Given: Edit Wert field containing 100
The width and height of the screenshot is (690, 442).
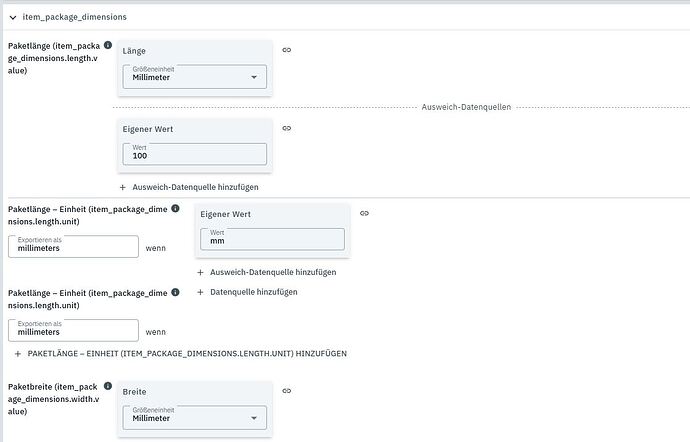Looking at the screenshot, I should (x=195, y=155).
